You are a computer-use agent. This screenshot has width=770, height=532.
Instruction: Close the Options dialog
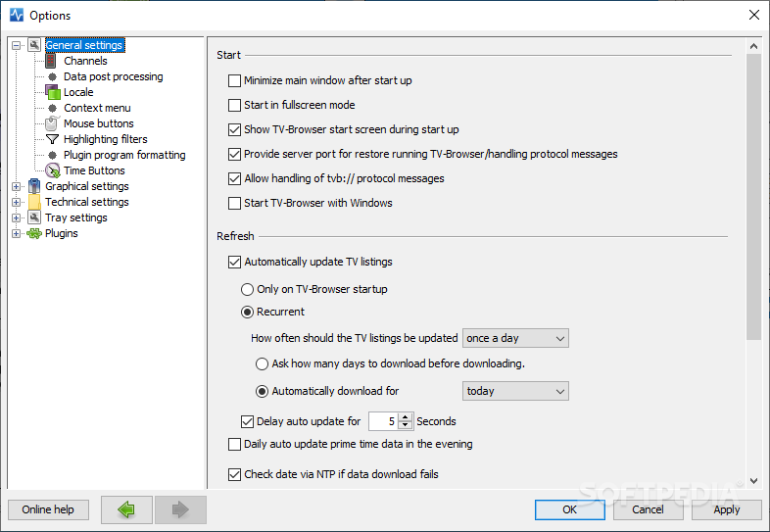(754, 15)
